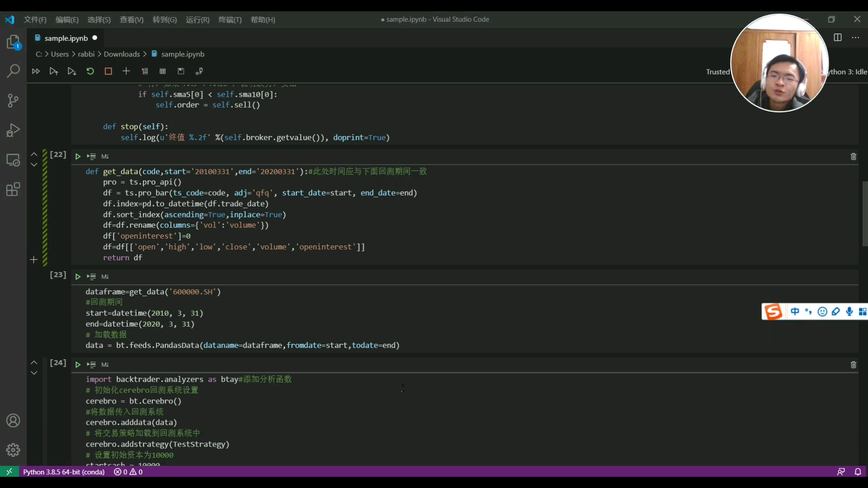Open the Explorer sidebar icon

(13, 42)
